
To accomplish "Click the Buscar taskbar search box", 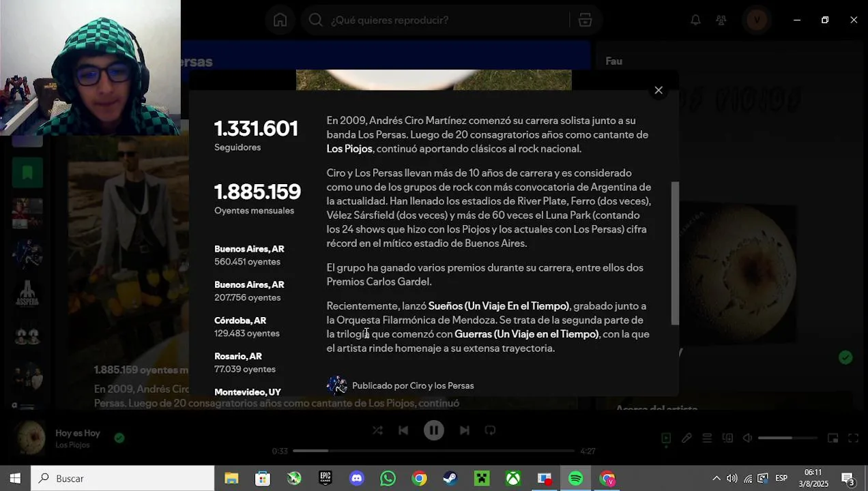I will (123, 479).
